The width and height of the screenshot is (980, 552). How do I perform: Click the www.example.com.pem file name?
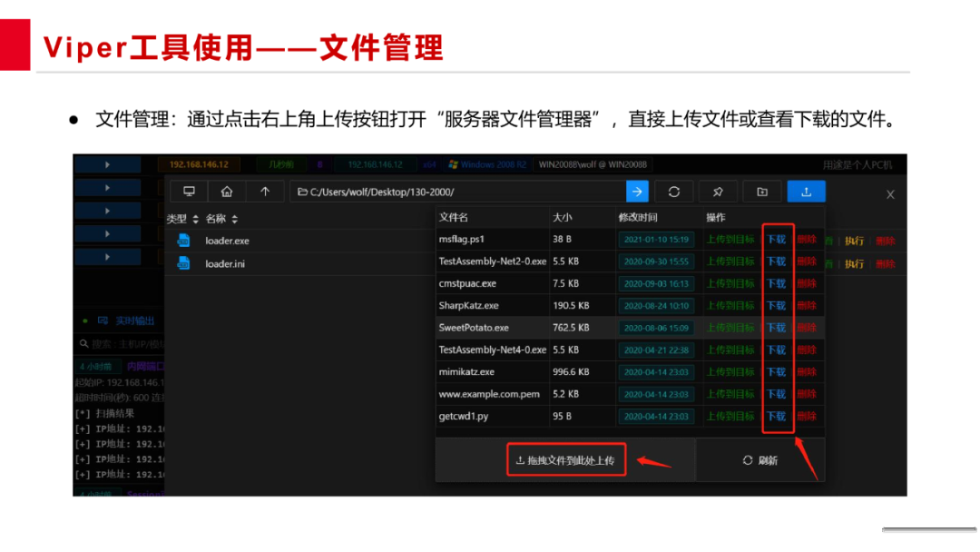(489, 394)
